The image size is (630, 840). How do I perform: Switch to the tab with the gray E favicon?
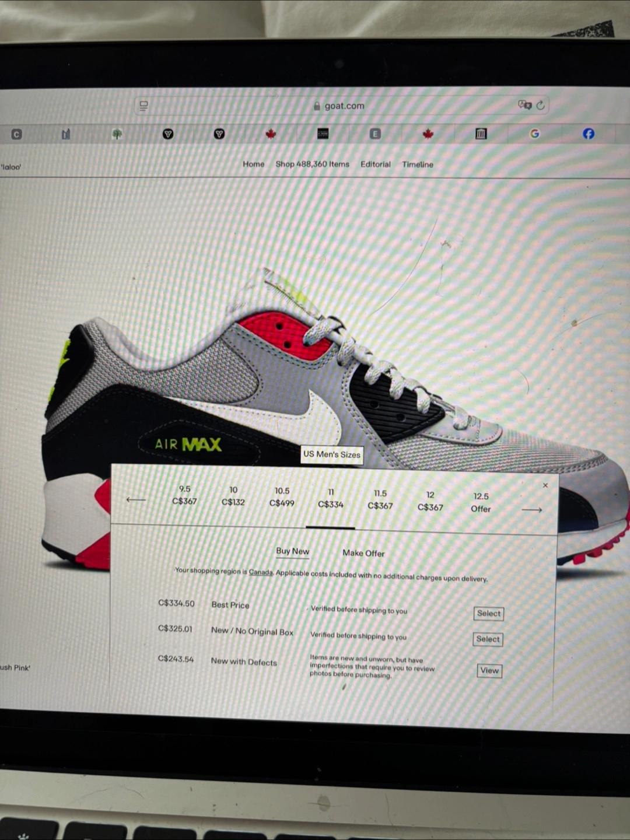(x=375, y=134)
